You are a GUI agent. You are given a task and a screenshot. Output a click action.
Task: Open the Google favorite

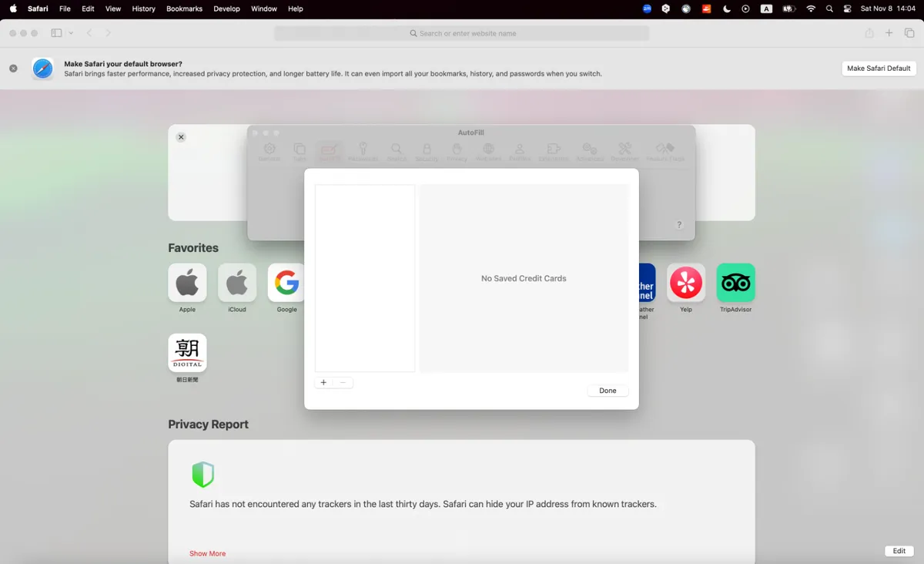coord(286,283)
